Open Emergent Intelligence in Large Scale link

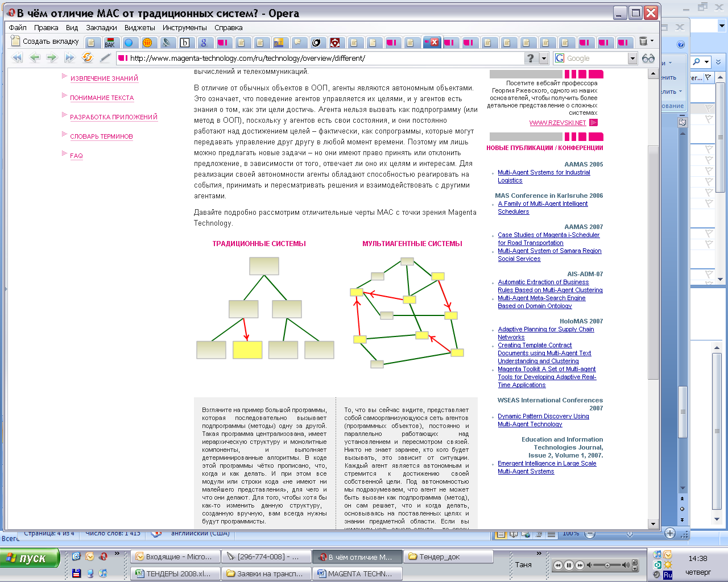(x=547, y=467)
